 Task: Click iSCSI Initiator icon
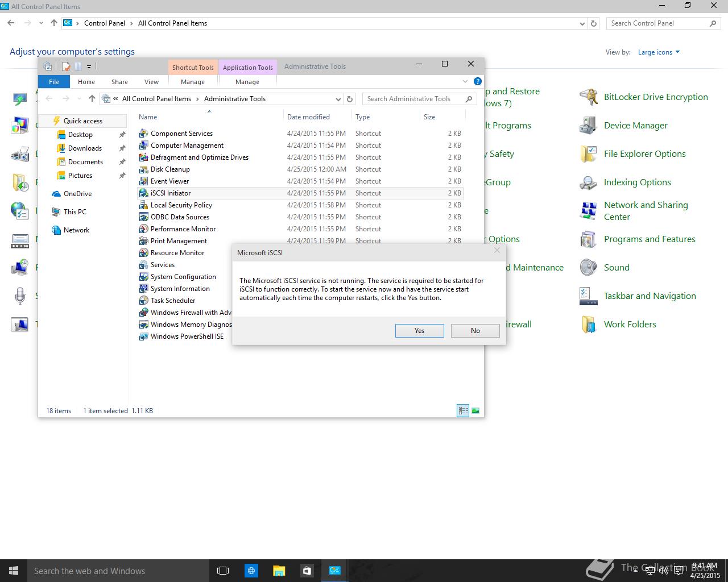[143, 193]
